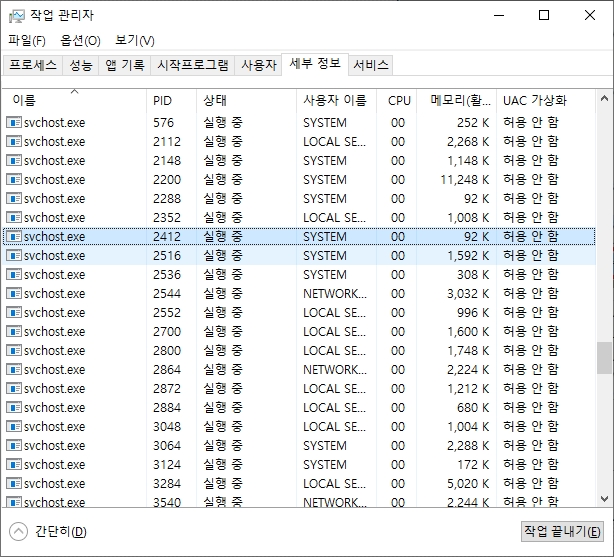Image resolution: width=614 pixels, height=557 pixels.
Task: Sort by the 사용자 이름 column header
Action: coord(336,101)
